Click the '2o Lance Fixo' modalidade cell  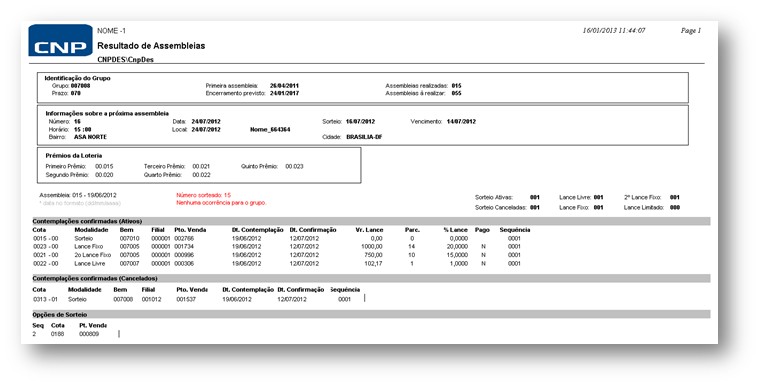point(93,255)
